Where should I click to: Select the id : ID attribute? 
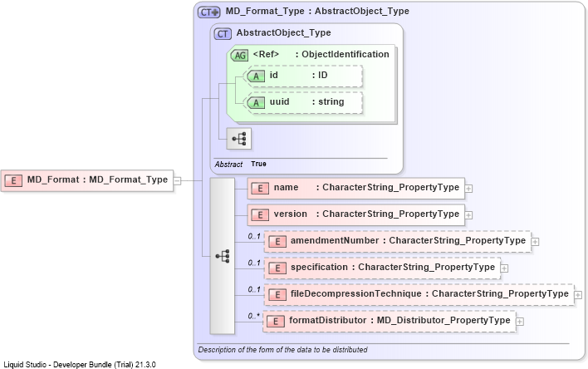305,76
